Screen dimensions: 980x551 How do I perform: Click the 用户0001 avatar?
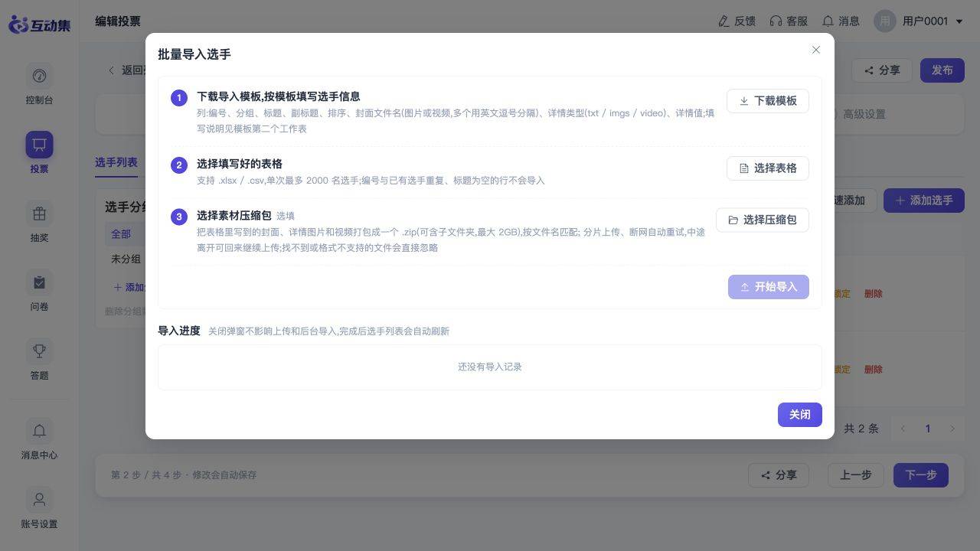click(x=885, y=21)
